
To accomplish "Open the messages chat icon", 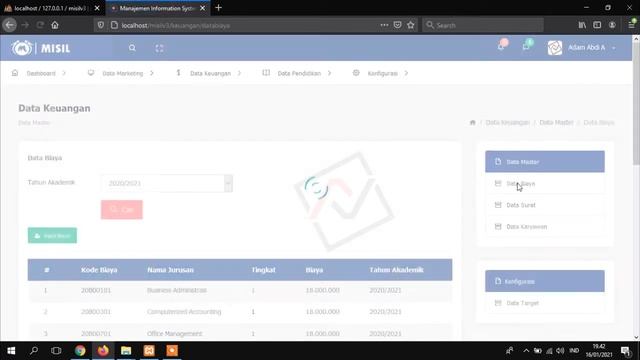I will (526, 47).
